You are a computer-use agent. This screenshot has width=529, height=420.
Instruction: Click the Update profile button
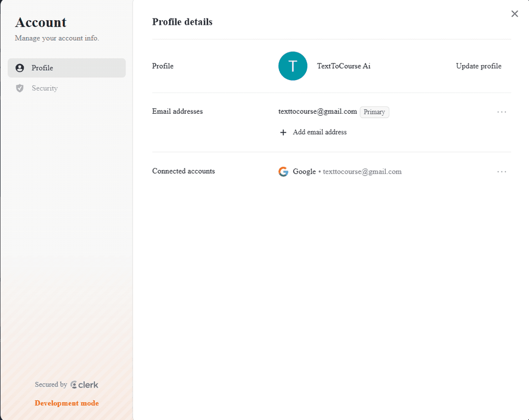click(x=478, y=66)
